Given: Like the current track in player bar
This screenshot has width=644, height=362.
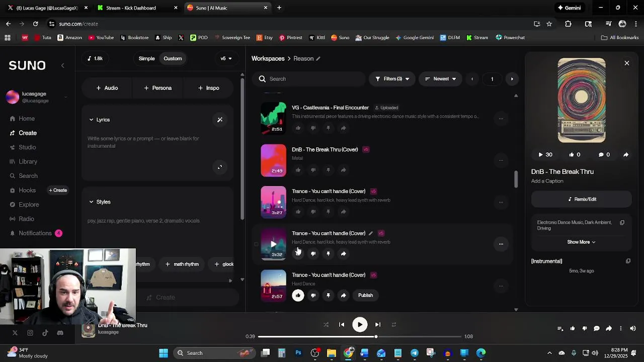Looking at the screenshot, I should coord(572,329).
